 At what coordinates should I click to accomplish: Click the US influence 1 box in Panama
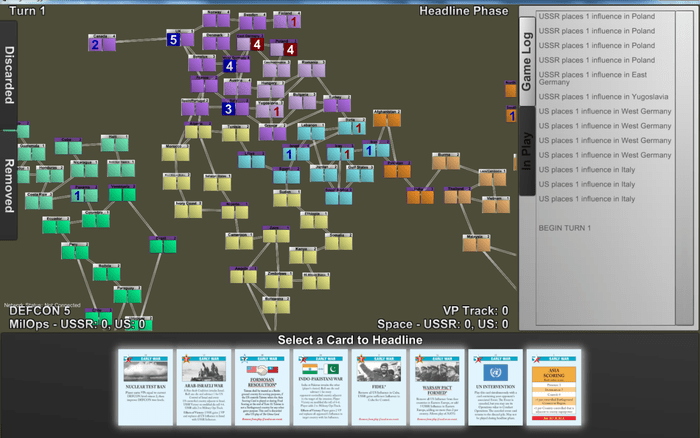(77, 196)
